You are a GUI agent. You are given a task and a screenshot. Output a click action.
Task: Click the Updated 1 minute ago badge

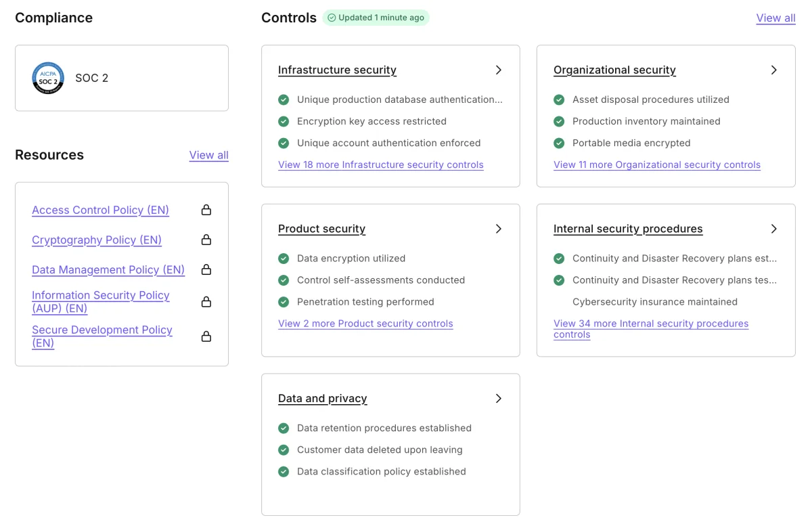(x=376, y=18)
